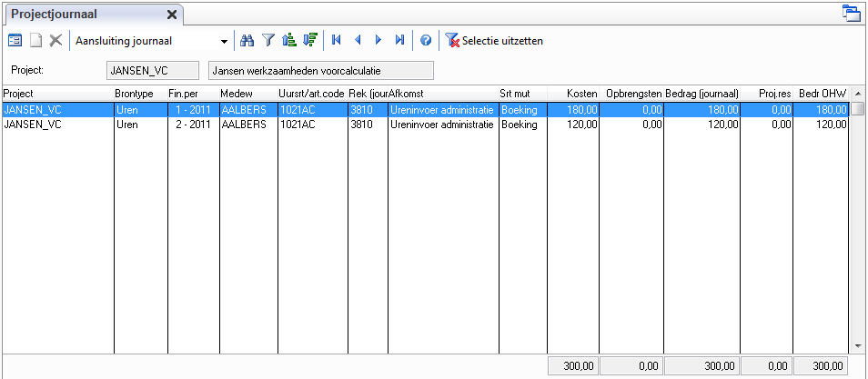Click the Project column header

click(58, 94)
